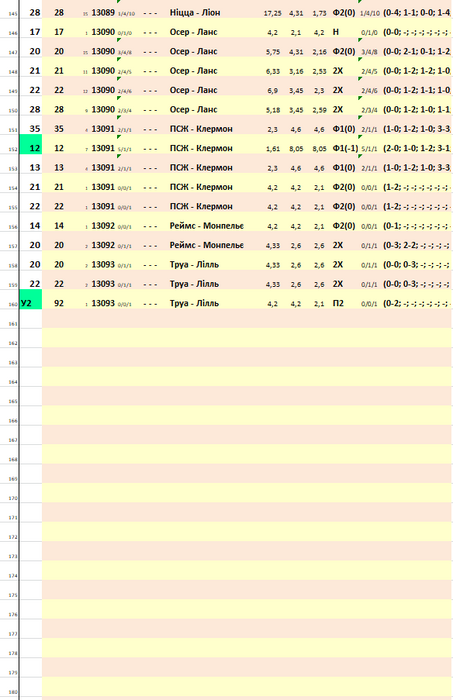Select odds value 17,25
Image resolution: width=453 pixels, height=700 pixels.
coord(272,13)
